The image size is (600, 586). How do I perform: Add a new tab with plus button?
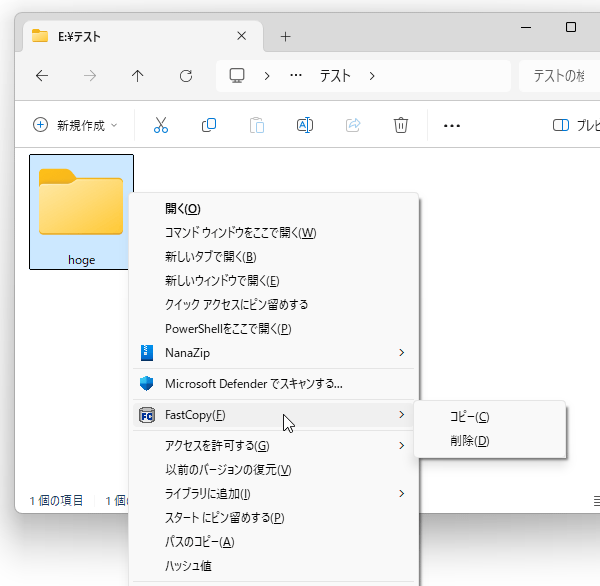(285, 37)
